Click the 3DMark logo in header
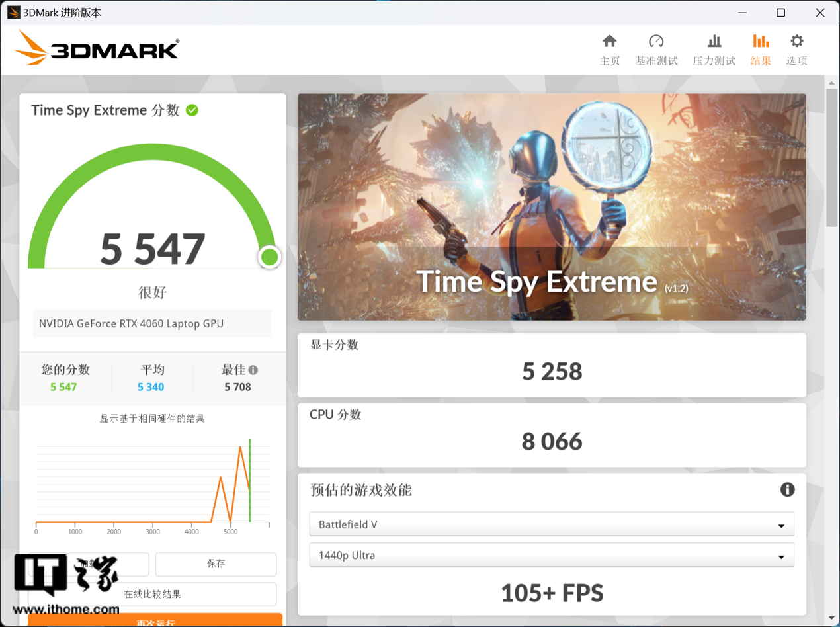This screenshot has width=840, height=627. click(x=97, y=50)
